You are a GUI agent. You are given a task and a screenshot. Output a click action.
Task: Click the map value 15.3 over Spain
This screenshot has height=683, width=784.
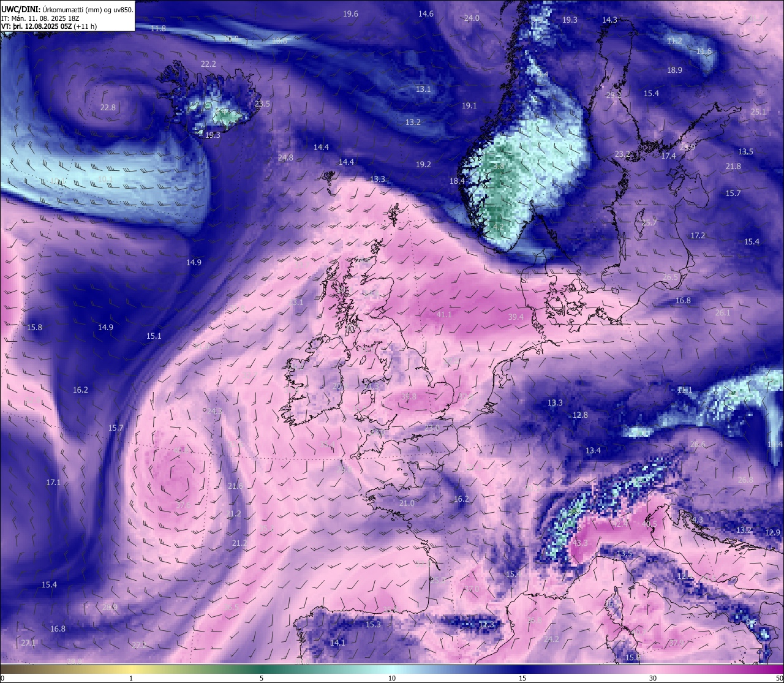(x=373, y=624)
